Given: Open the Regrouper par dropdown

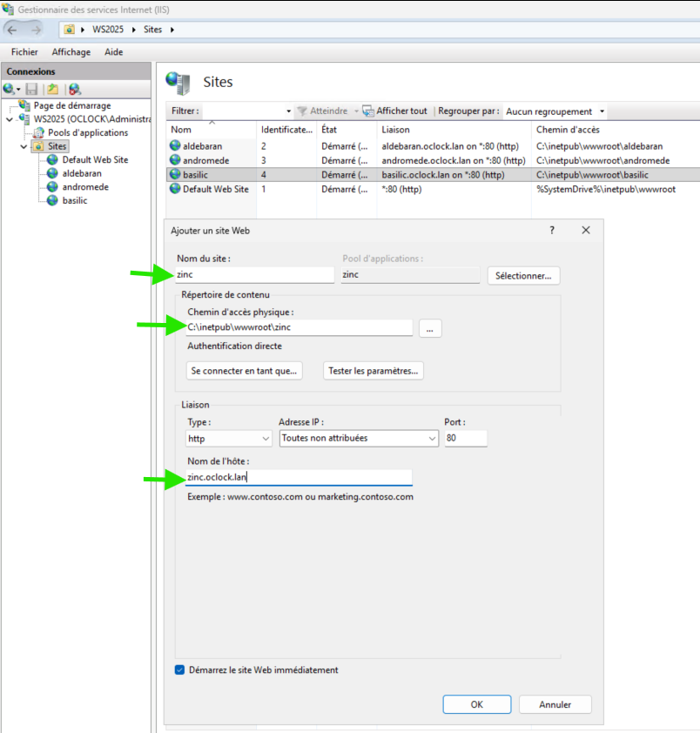Looking at the screenshot, I should [555, 111].
